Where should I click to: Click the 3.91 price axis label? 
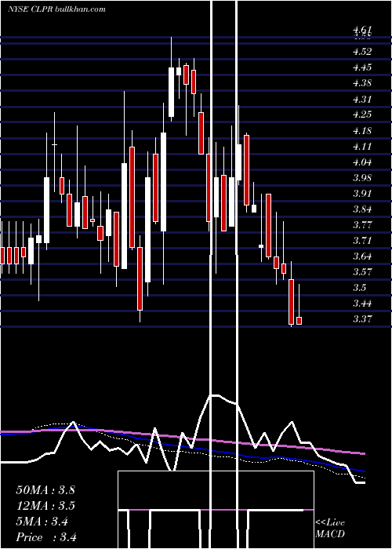362,194
